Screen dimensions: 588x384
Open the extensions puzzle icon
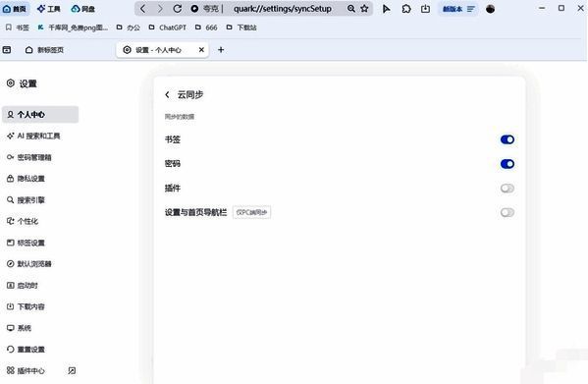(x=406, y=9)
